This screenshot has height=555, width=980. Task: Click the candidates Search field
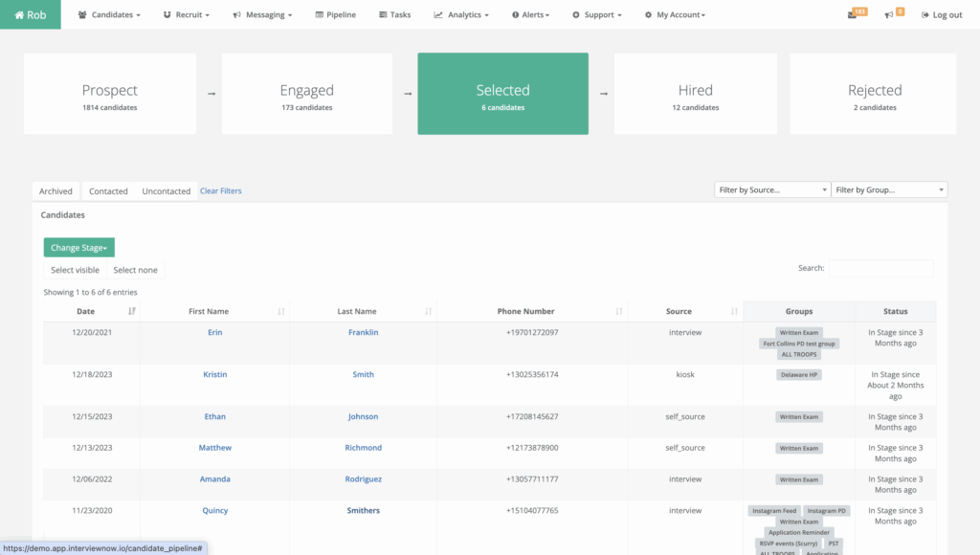pyautogui.click(x=880, y=269)
